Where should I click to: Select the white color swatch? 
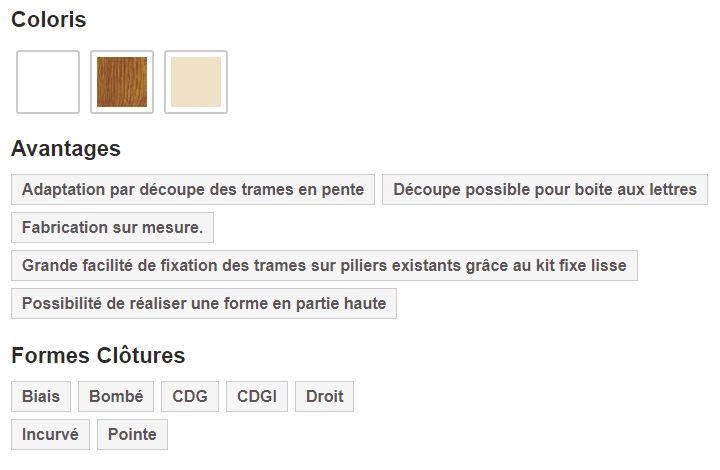click(x=48, y=82)
